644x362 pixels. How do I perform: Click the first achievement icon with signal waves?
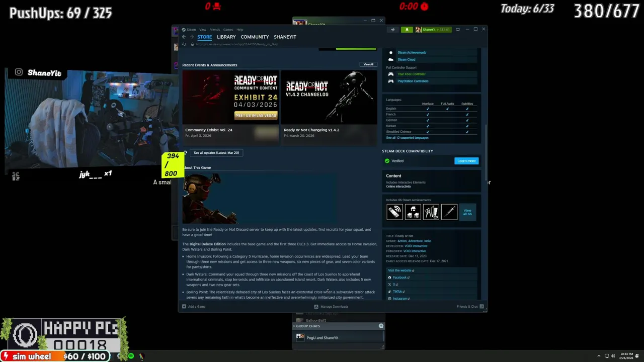[394, 212]
